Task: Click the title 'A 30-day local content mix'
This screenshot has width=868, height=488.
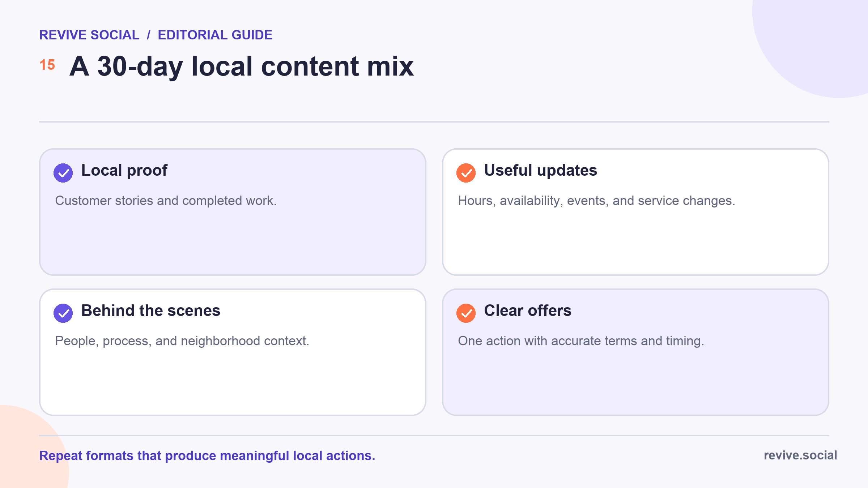Action: pos(241,67)
